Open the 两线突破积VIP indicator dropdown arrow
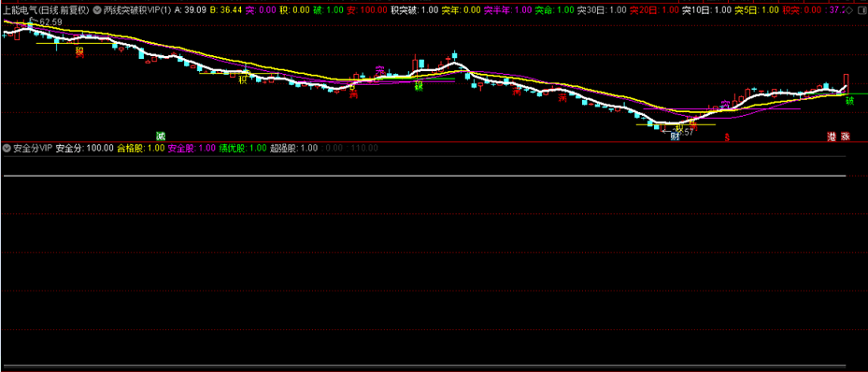868x372 pixels. 97,10
